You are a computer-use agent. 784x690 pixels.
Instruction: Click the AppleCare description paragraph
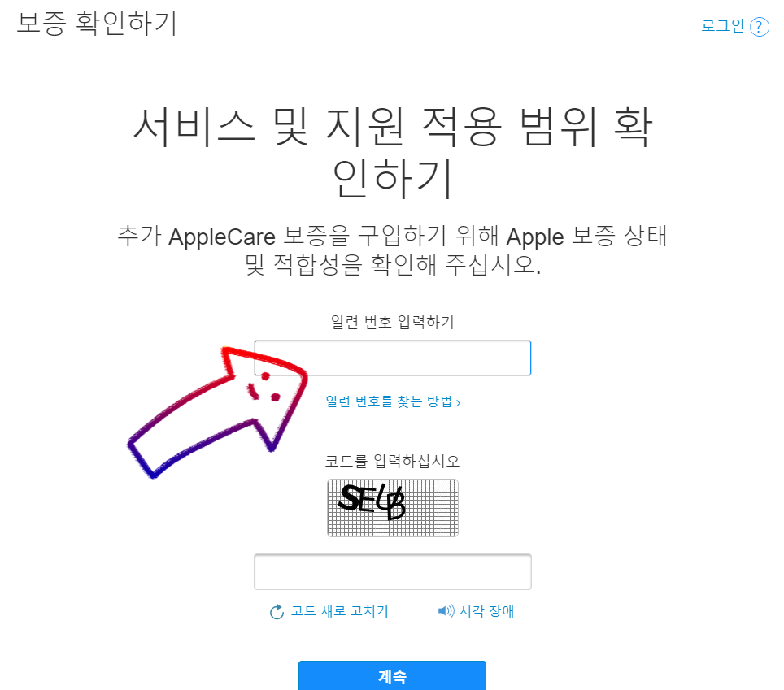click(x=393, y=250)
